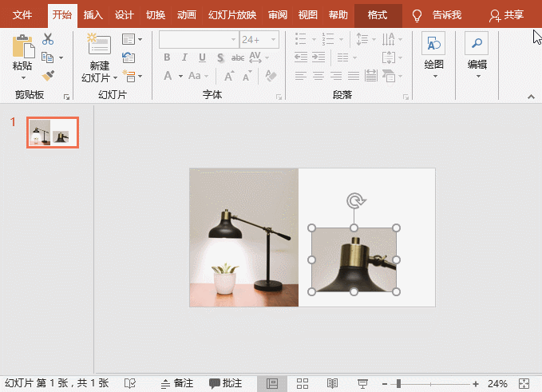Viewport: 542px width, 392px height.
Task: Open the font size dropdown
Action: (x=274, y=39)
